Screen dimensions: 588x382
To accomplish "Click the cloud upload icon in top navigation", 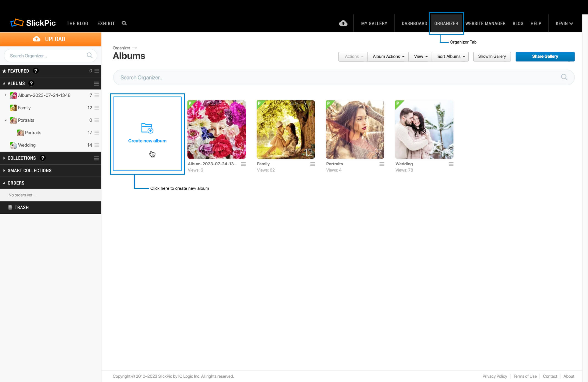I will click(343, 23).
